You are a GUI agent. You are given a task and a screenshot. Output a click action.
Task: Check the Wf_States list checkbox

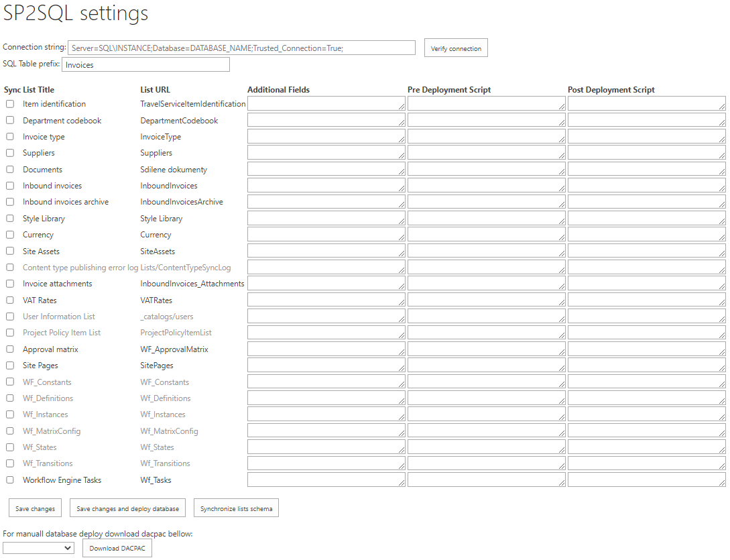[x=10, y=447]
